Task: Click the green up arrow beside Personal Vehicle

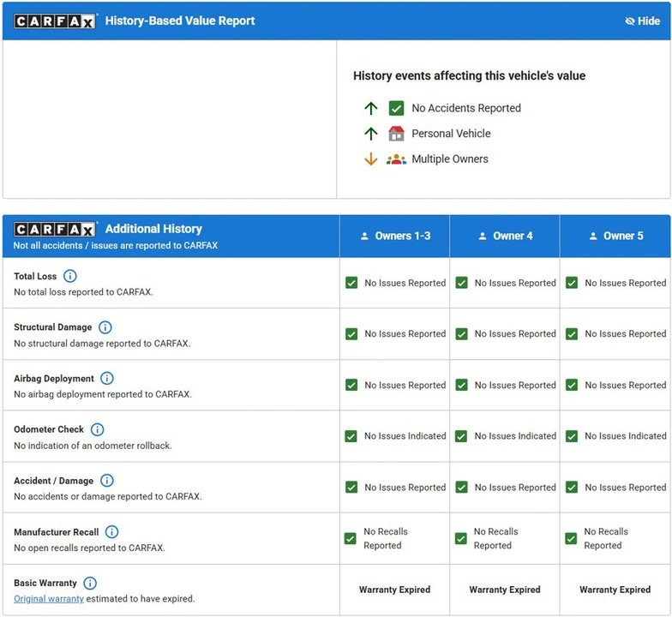Action: [x=370, y=134]
